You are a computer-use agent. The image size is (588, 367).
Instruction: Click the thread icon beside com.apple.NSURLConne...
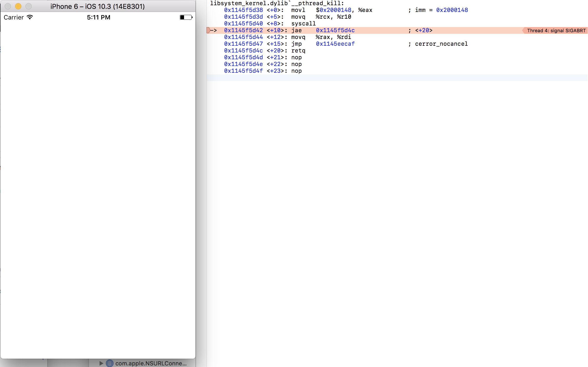109,363
